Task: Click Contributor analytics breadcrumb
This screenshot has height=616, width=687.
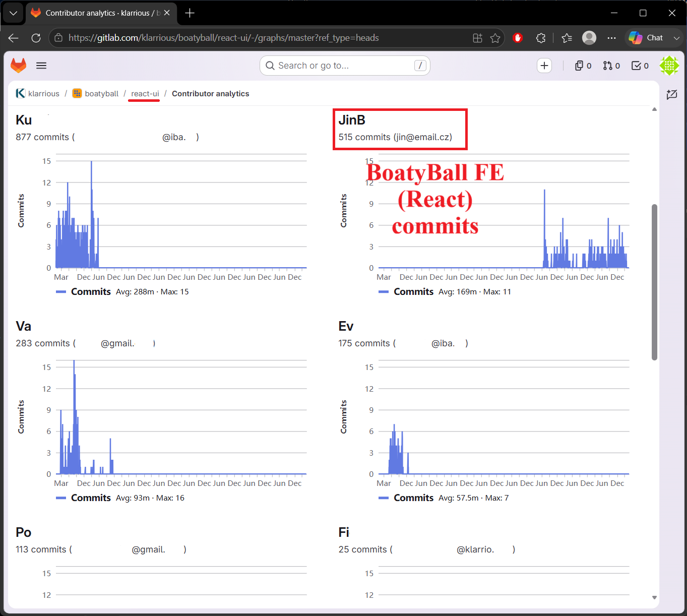Action: coord(211,94)
